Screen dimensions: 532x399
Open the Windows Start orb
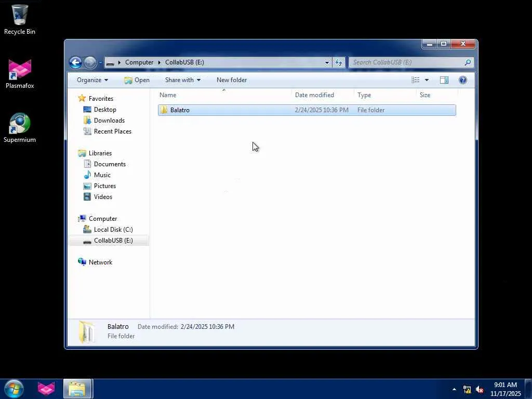point(14,389)
